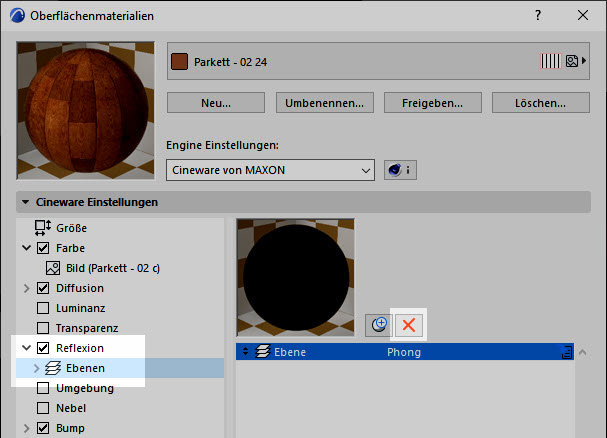Collapse the Farbe channel
This screenshot has width=607, height=438.
click(x=26, y=248)
